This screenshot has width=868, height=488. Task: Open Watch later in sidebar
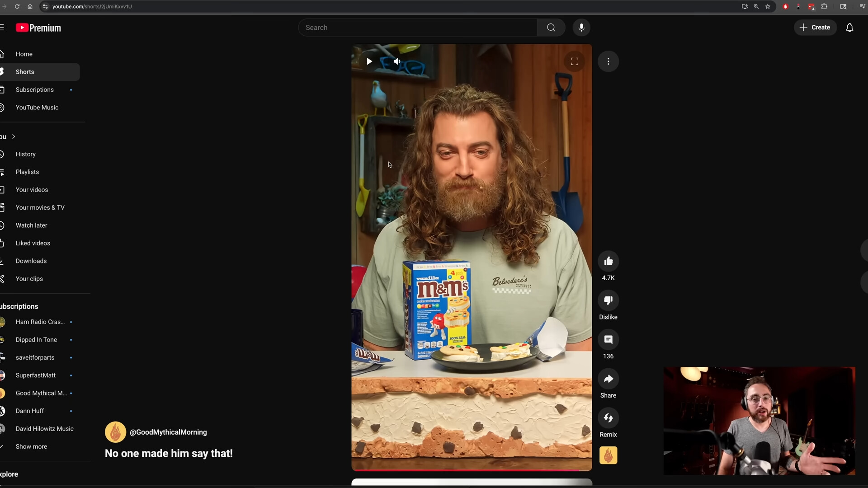click(x=31, y=225)
